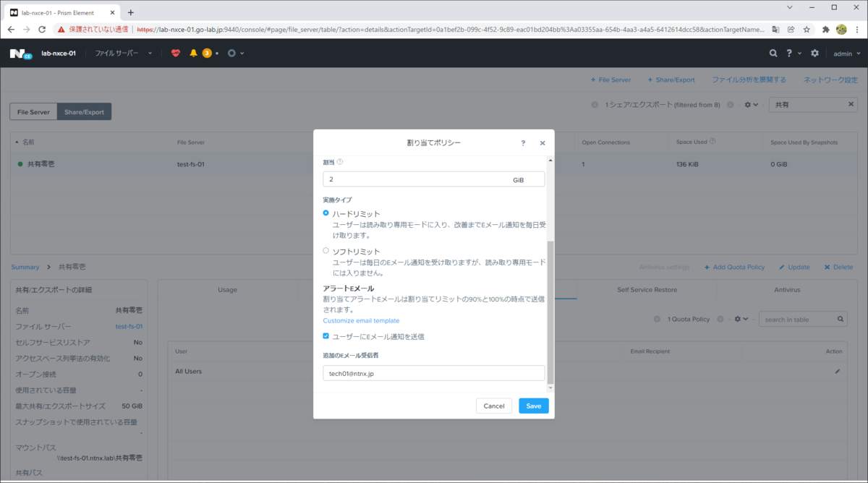Edit the All Users quota with the pencil icon
Screen dimensions: 868x483
point(836,371)
